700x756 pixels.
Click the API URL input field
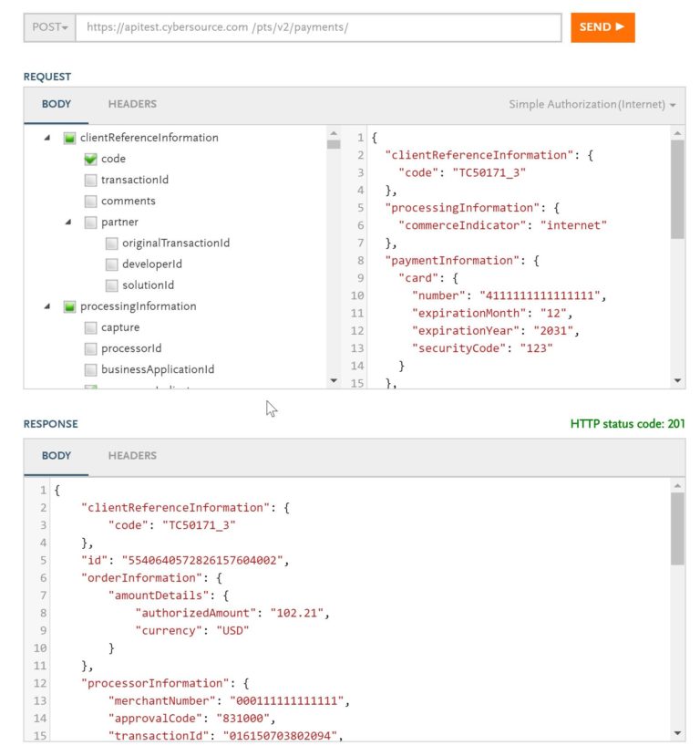coord(318,27)
